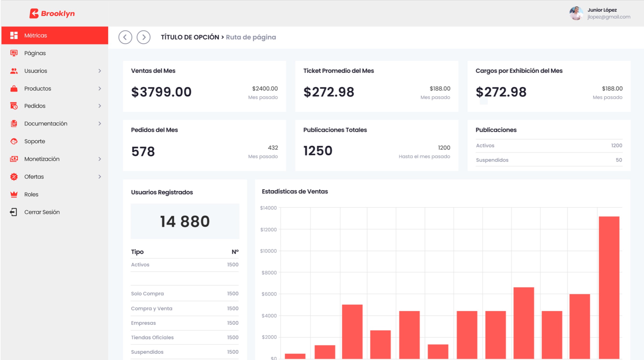Viewport: 644px width, 360px height.
Task: Go back with the left arrow button
Action: coord(125,37)
